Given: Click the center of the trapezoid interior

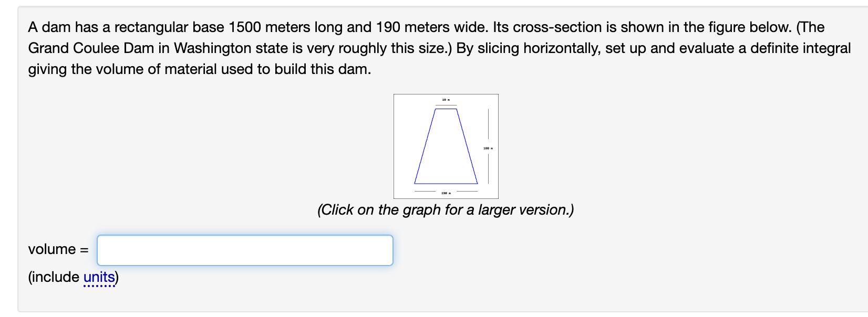Looking at the screenshot, I should tap(446, 152).
